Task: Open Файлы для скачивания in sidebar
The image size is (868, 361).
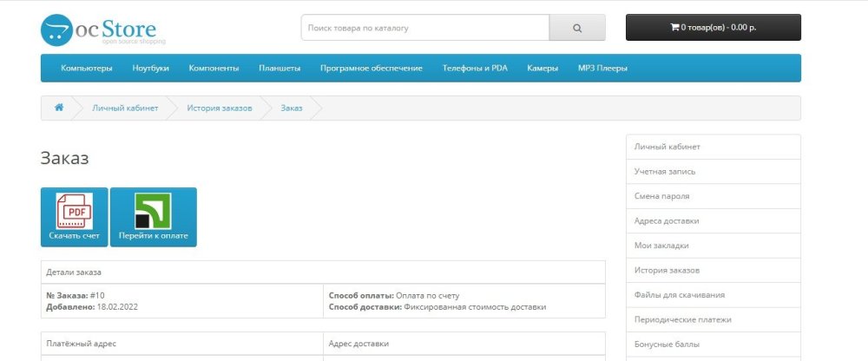Action: [680, 295]
